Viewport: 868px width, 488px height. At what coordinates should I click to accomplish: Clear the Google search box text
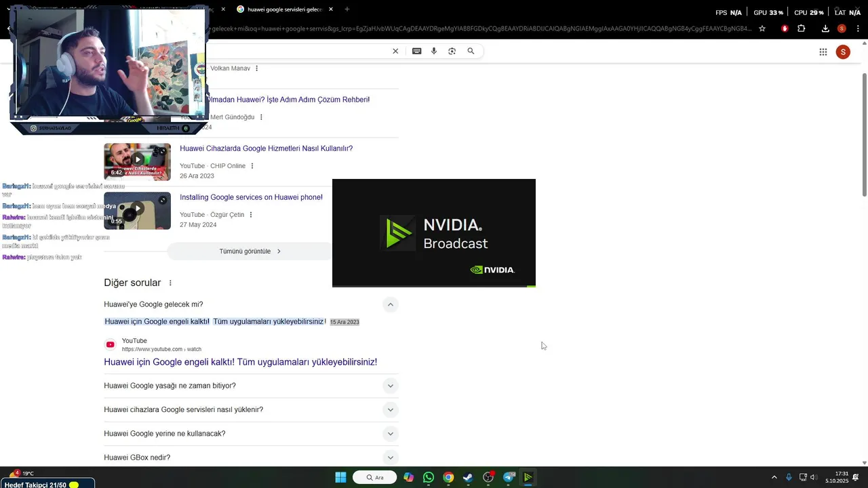[x=395, y=52]
